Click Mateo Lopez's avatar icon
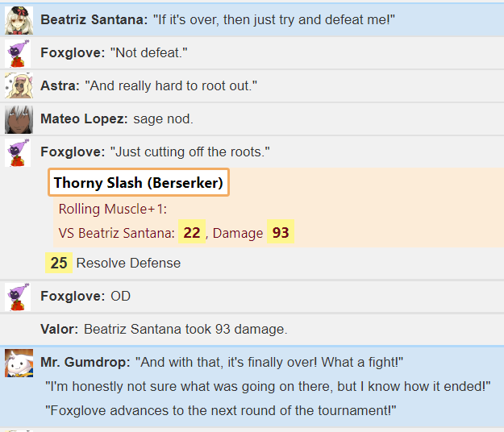 19,119
